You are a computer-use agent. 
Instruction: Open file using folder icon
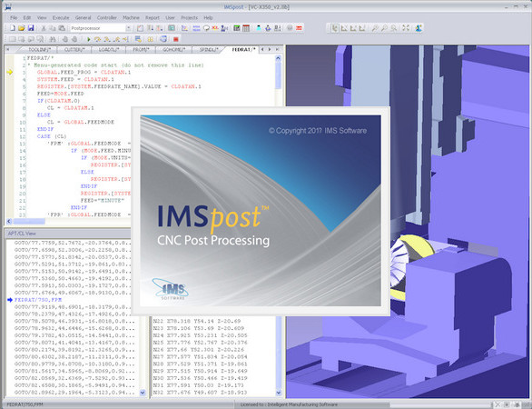coord(22,28)
